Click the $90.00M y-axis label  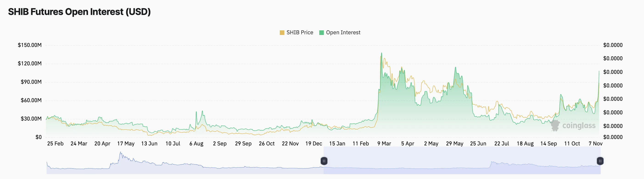click(31, 82)
